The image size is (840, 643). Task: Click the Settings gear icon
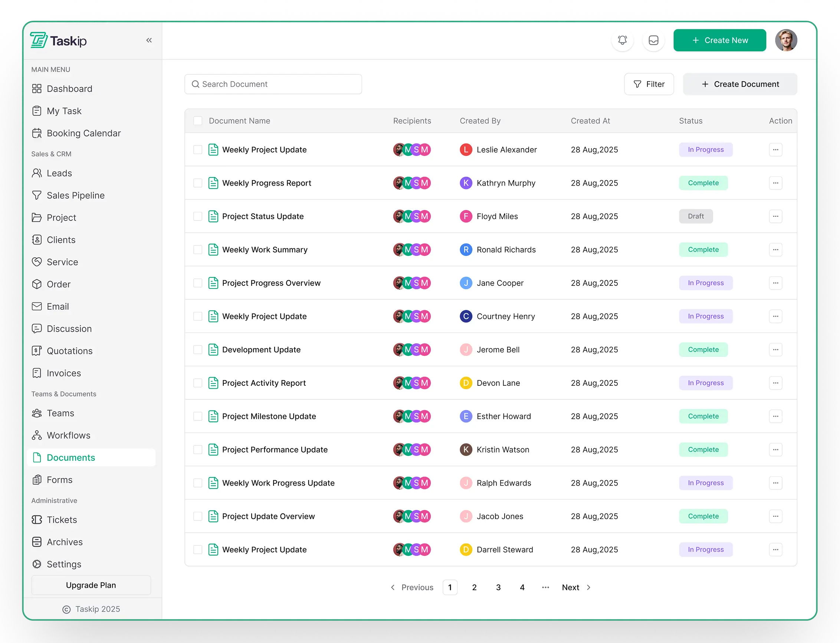[37, 564]
